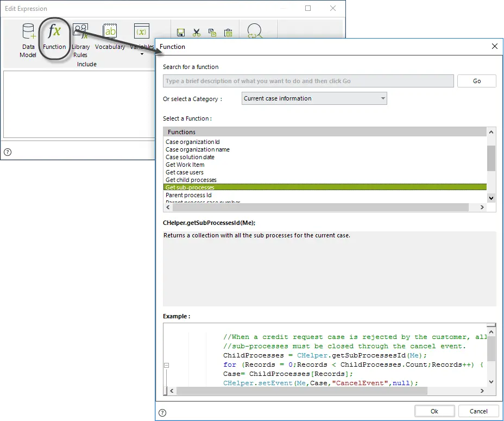This screenshot has height=421, width=504.
Task: Click the Functions list scroll-up arrow
Action: point(491,132)
